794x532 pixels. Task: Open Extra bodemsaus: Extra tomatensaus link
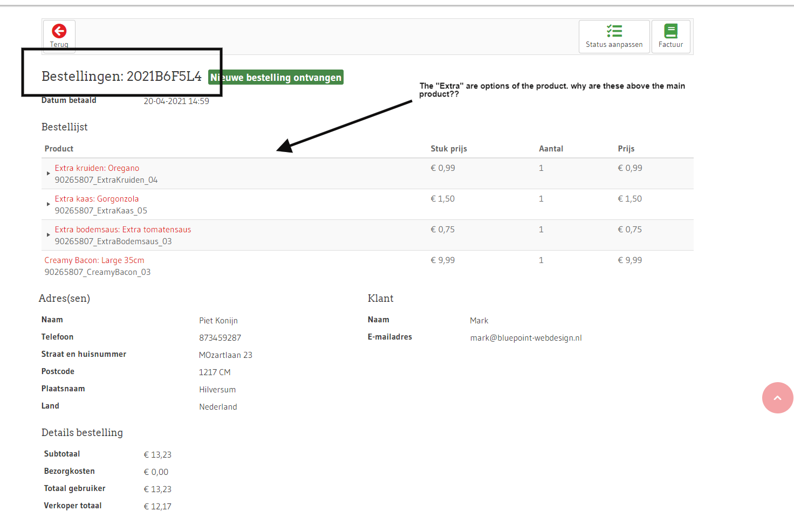click(x=123, y=230)
